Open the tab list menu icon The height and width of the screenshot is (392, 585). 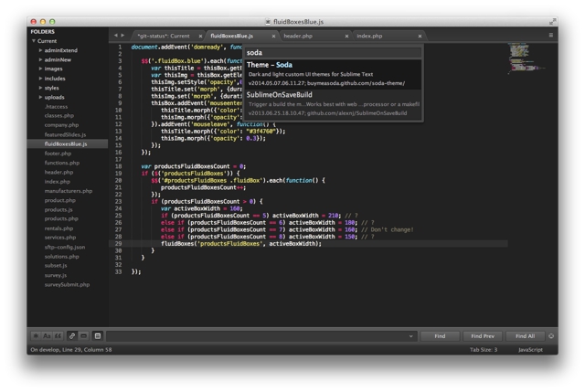click(550, 35)
